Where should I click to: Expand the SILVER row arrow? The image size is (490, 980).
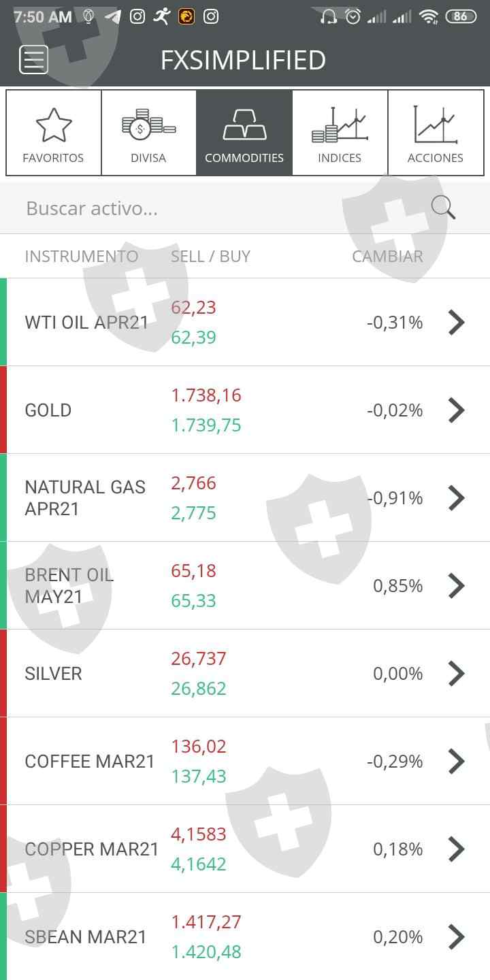tap(456, 673)
